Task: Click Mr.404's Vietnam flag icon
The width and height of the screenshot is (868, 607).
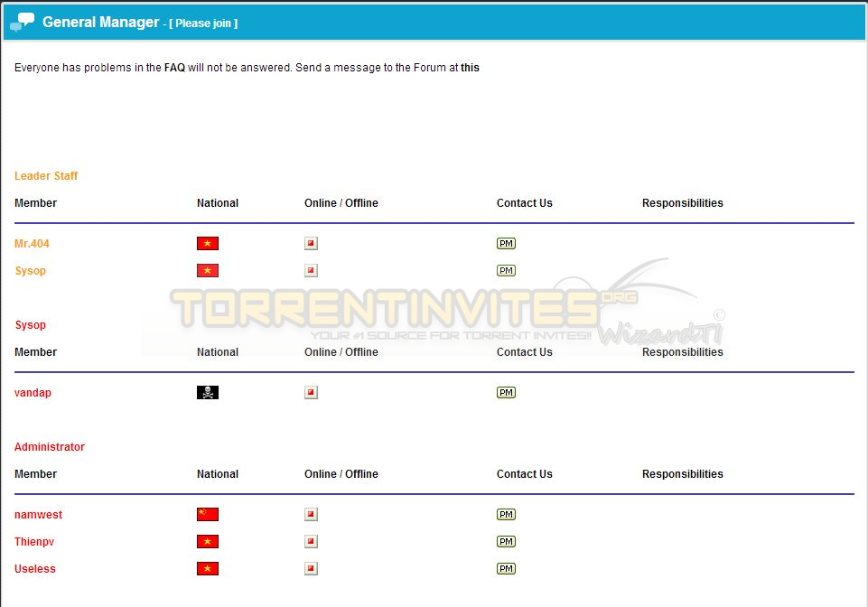Action: tap(208, 244)
